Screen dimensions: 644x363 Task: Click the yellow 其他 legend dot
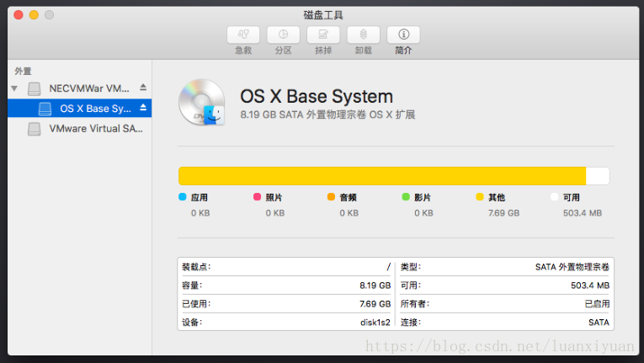[480, 197]
